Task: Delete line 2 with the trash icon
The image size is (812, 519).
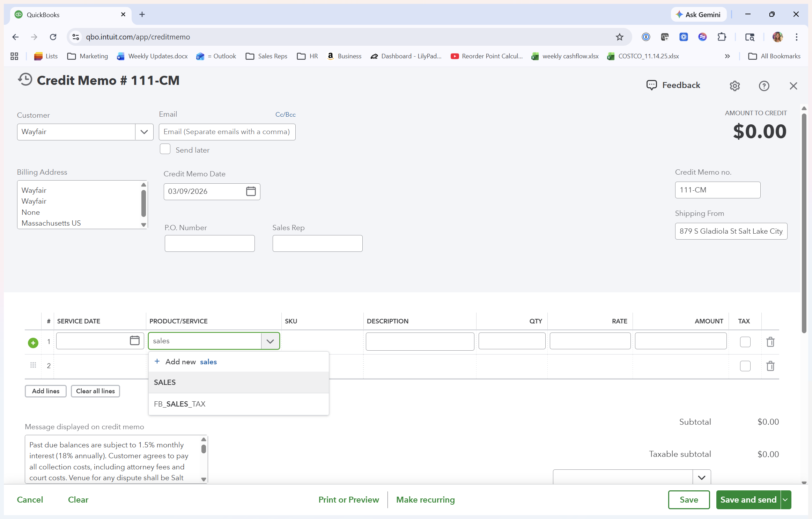Action: click(770, 366)
